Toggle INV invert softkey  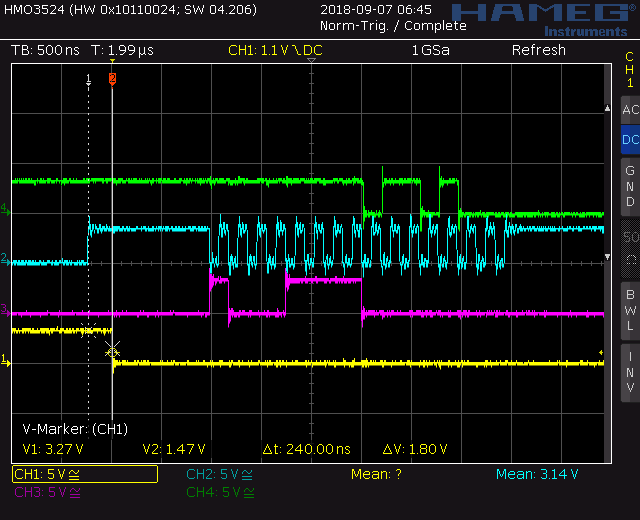click(630, 373)
